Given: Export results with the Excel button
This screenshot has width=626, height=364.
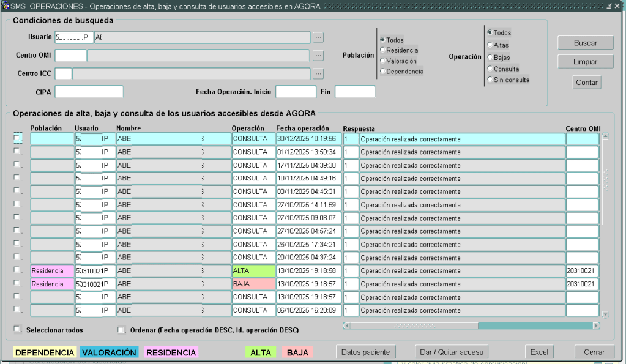Looking at the screenshot, I should (538, 352).
